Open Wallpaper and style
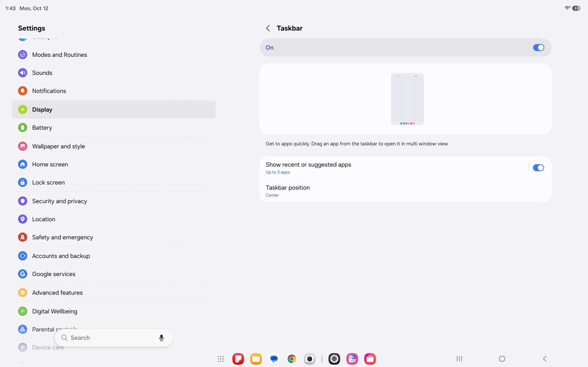The image size is (588, 367). [114, 146]
